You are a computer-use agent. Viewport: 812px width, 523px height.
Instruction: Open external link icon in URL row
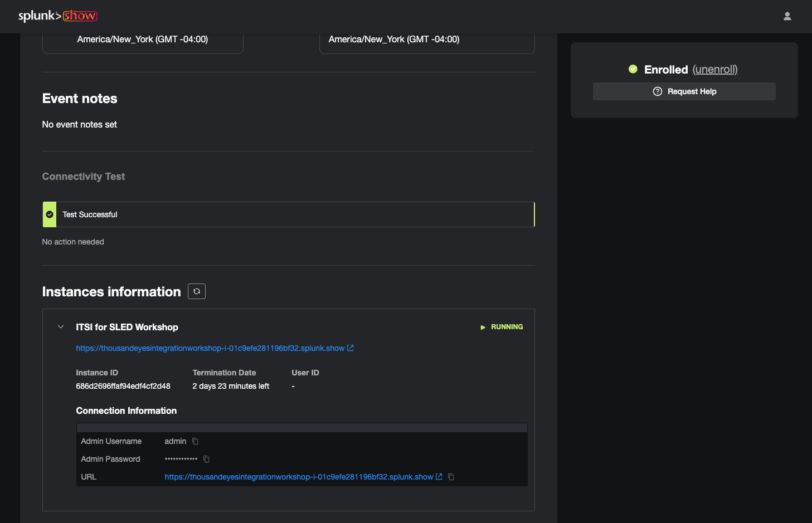point(439,477)
